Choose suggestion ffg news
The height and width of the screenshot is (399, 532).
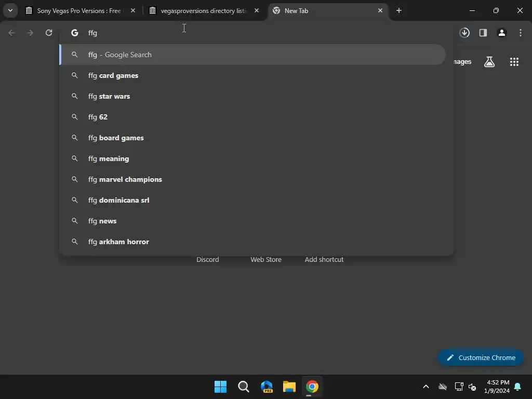[x=253, y=221]
